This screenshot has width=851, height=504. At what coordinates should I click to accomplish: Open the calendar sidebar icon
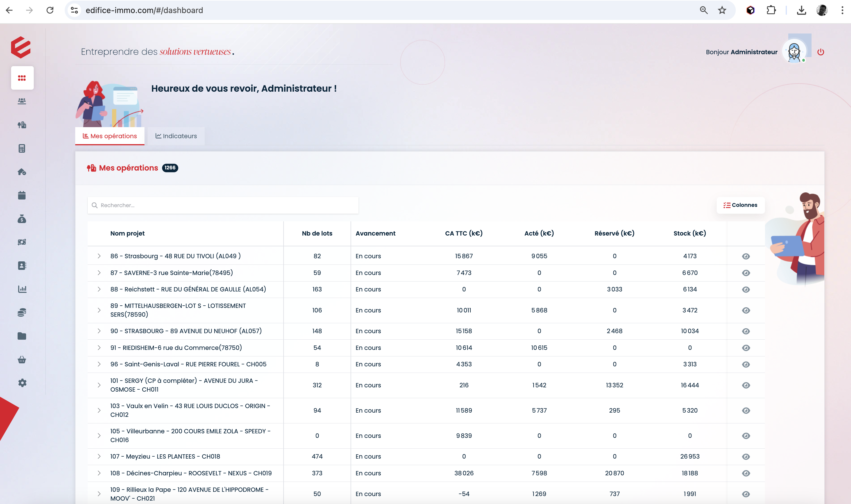click(x=22, y=195)
